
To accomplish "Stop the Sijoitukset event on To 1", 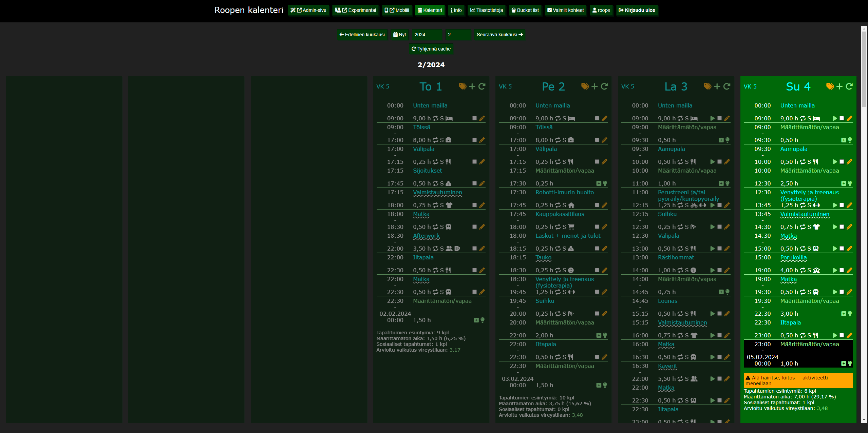I will (x=475, y=183).
